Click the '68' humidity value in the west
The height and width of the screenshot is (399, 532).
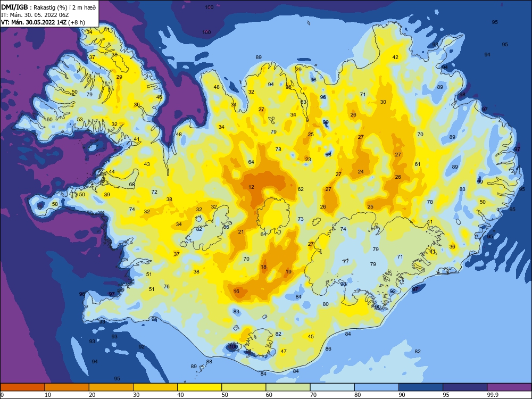pyautogui.click(x=132, y=185)
